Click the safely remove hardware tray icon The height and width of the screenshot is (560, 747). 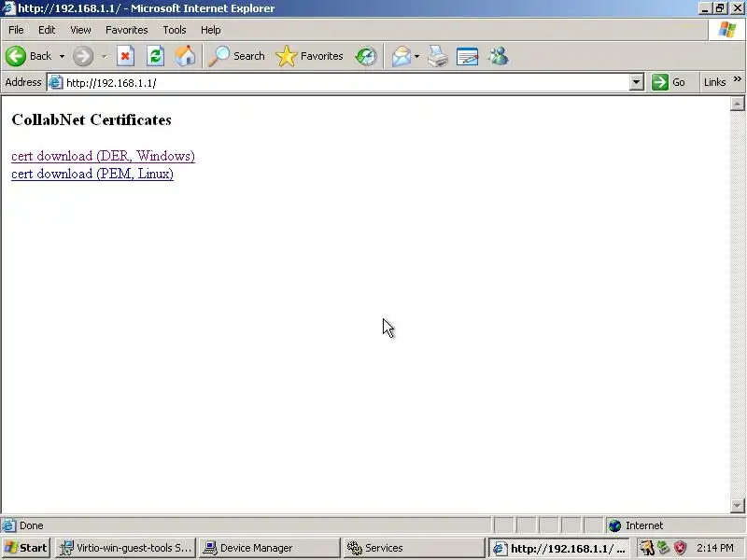pyautogui.click(x=663, y=548)
